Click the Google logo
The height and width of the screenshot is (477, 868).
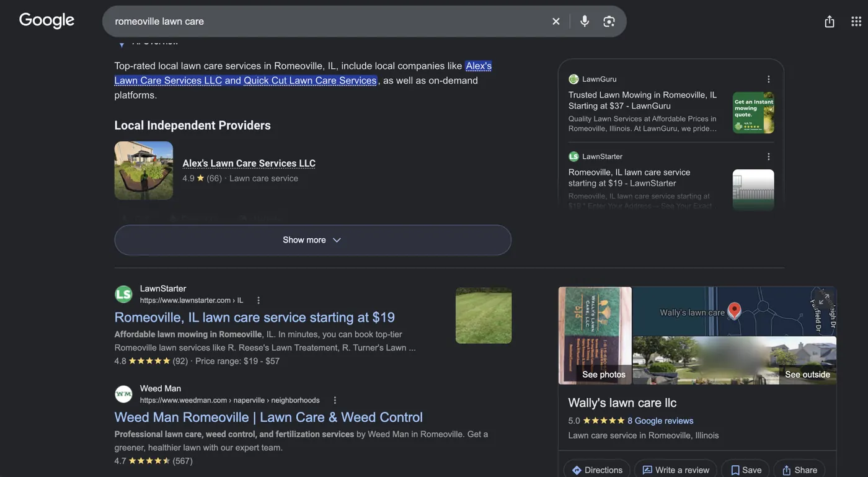click(47, 20)
